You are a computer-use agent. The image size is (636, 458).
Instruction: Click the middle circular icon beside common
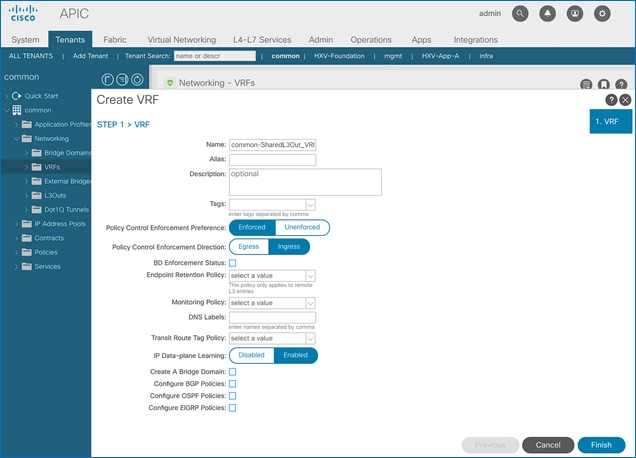122,80
